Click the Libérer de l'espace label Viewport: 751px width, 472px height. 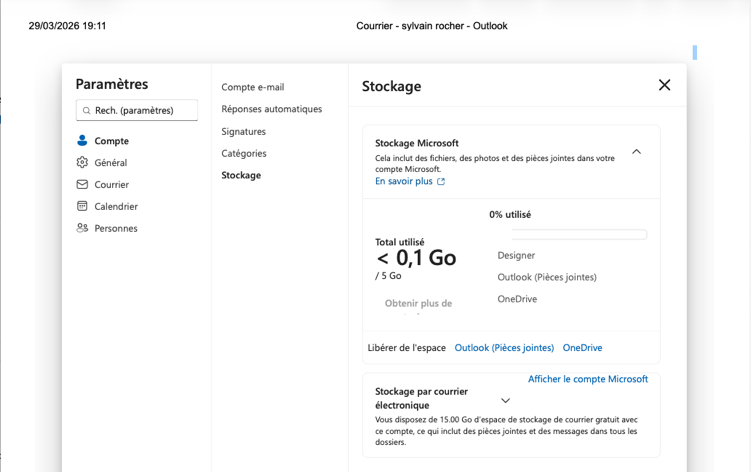(x=407, y=348)
